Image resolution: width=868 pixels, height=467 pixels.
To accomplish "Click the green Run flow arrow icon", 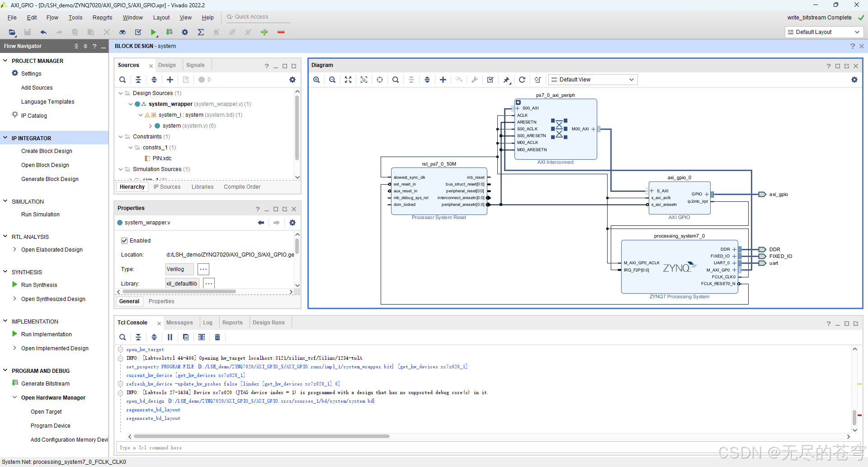I will point(154,32).
